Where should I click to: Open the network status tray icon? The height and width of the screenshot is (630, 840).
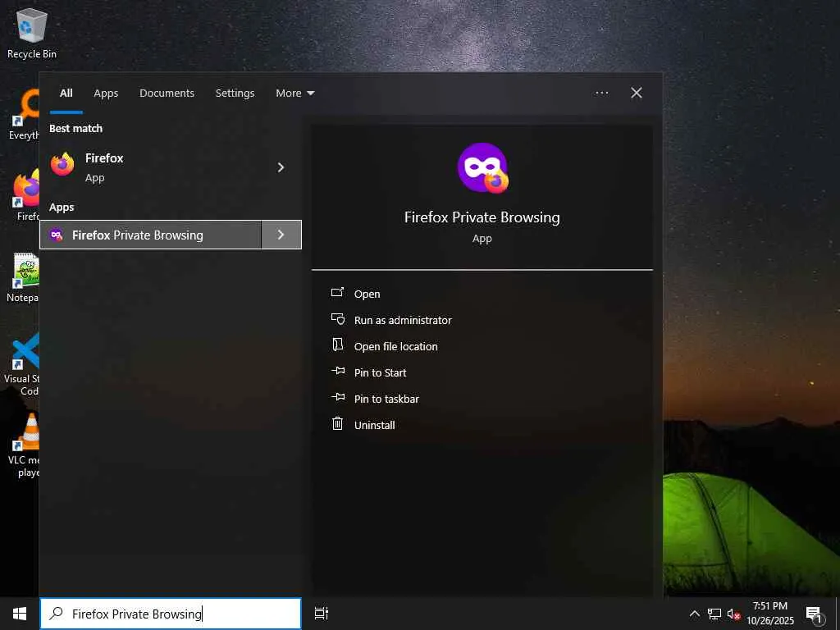tap(714, 614)
